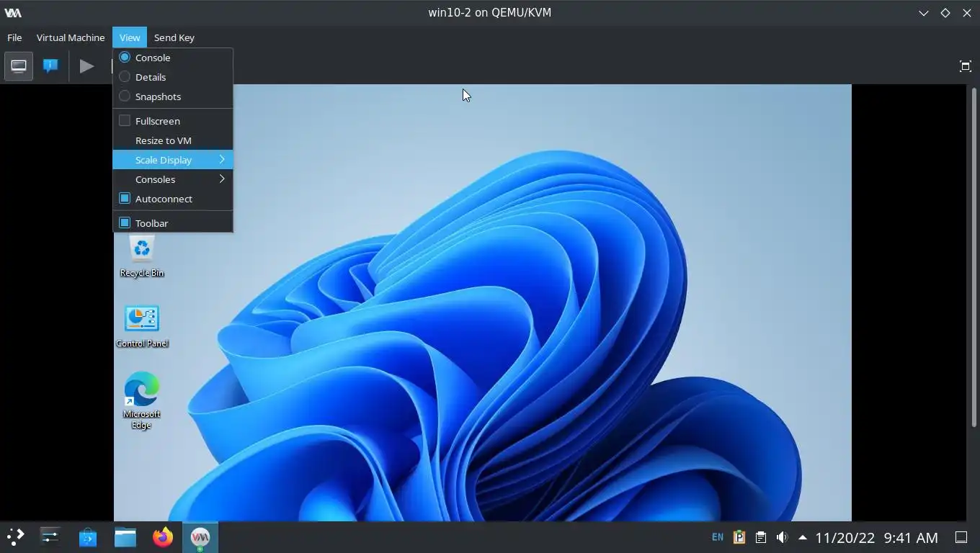Open Control Panel desktop icon
The height and width of the screenshot is (553, 980).
pos(142,326)
